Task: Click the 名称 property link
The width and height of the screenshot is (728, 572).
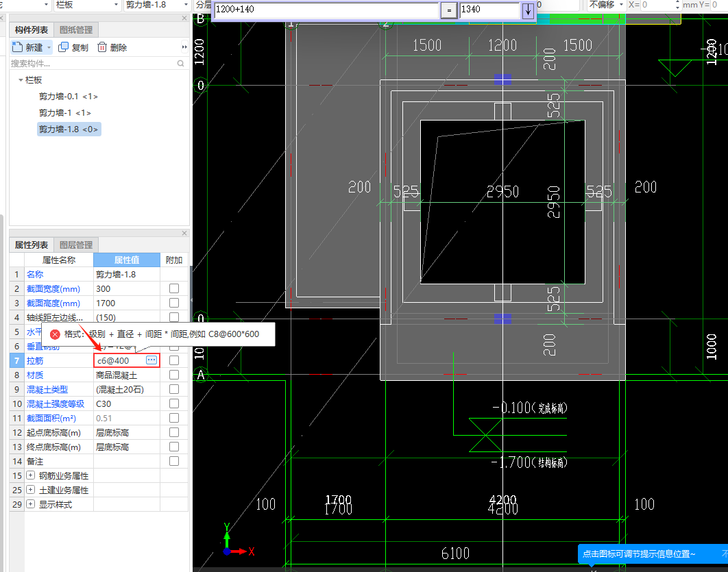Action: tap(35, 274)
